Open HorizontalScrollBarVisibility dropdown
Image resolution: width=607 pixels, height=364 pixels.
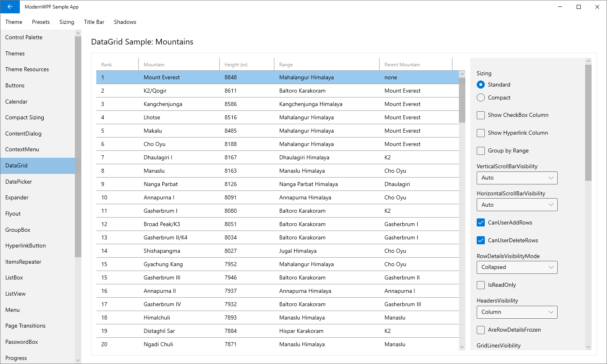[517, 205]
